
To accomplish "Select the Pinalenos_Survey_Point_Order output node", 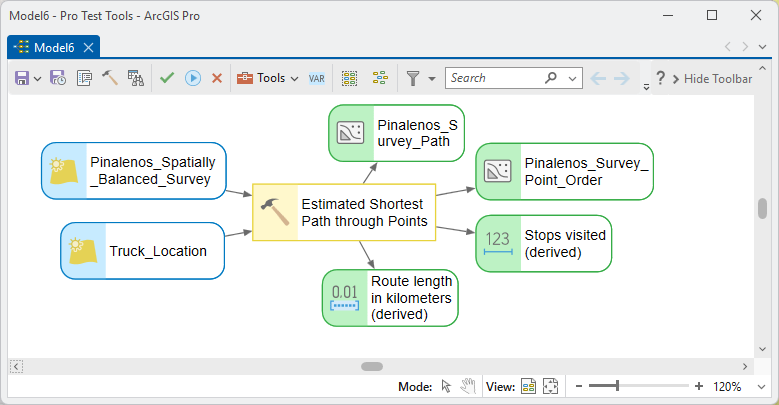I will point(564,172).
